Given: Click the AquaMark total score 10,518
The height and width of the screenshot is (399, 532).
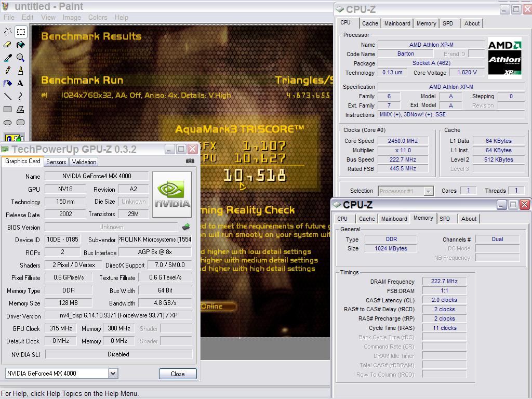Looking at the screenshot, I should tap(255, 176).
